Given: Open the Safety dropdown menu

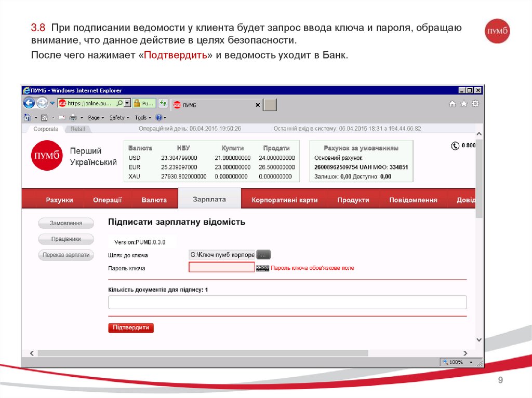Looking at the screenshot, I should pyautogui.click(x=119, y=118).
